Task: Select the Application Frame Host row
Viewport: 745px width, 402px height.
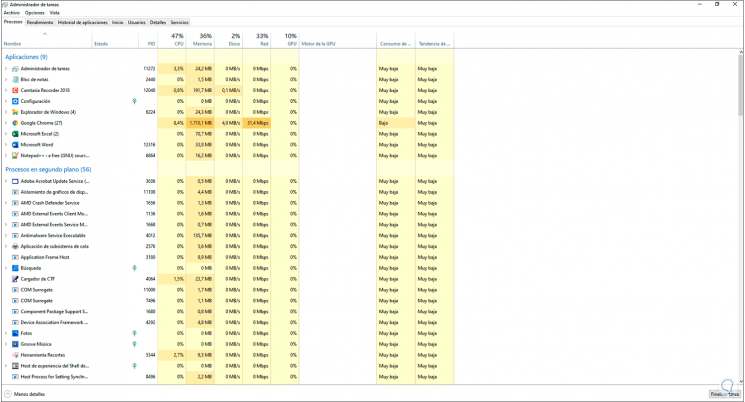Action: (x=228, y=258)
